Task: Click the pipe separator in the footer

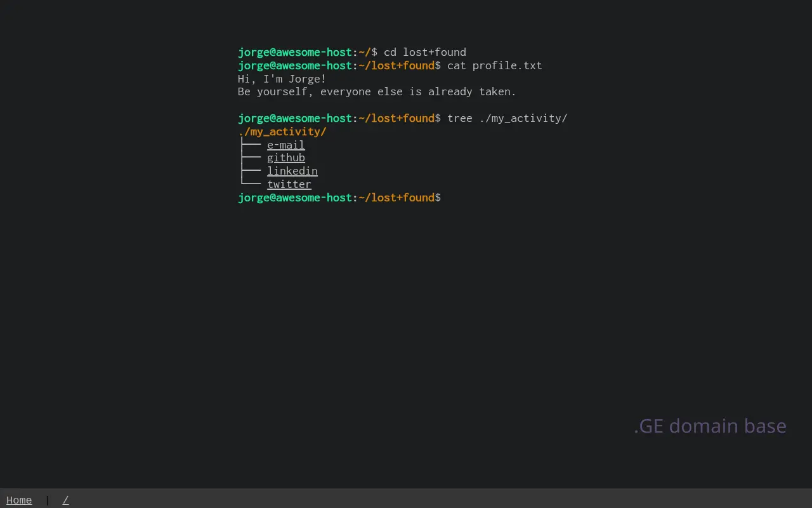Action: 47,500
